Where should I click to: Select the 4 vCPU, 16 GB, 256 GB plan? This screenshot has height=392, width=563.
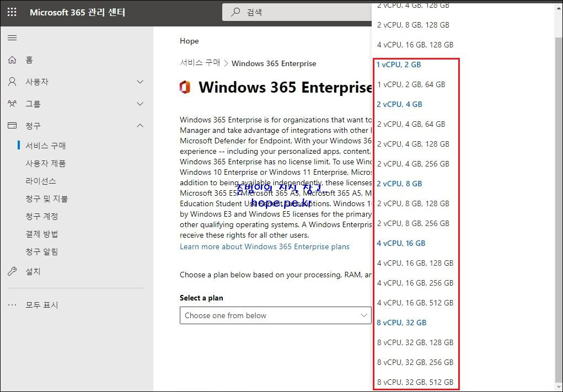415,283
